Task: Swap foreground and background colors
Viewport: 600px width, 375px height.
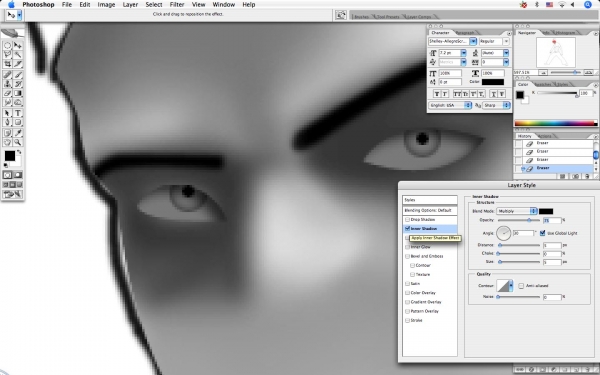Action: tap(19, 152)
